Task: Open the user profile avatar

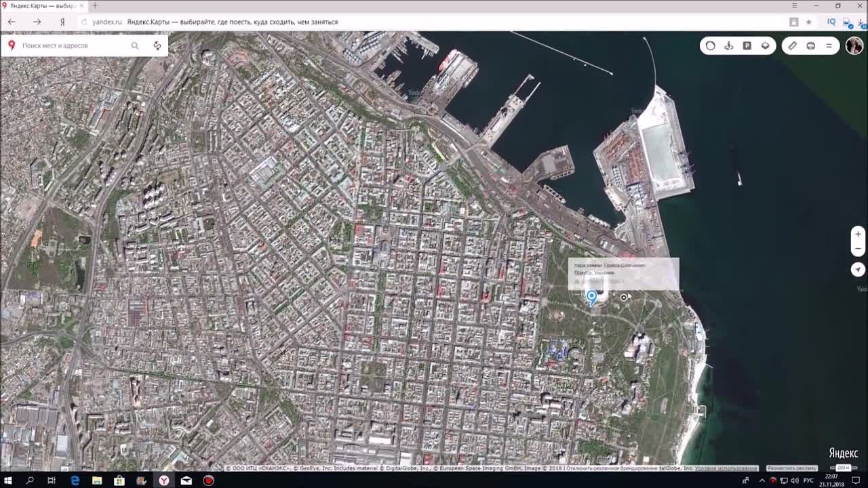Action: point(854,45)
